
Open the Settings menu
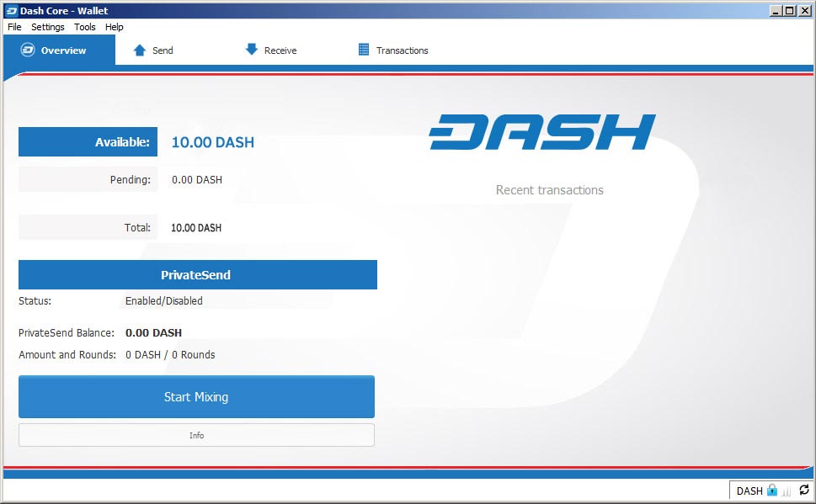(x=48, y=27)
